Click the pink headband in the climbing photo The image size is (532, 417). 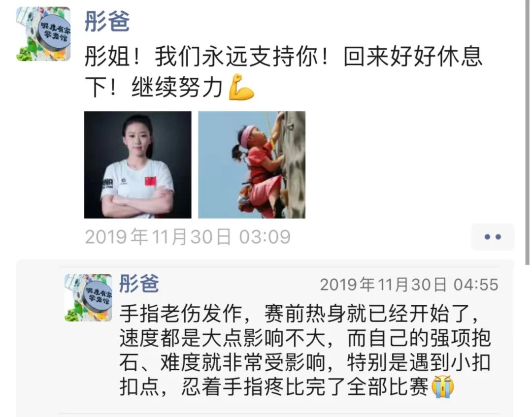248,134
